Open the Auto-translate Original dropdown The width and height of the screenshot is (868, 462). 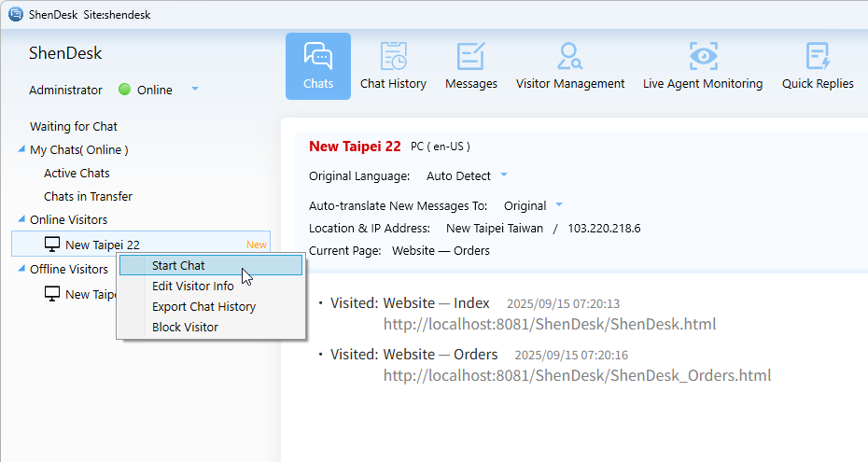pyautogui.click(x=559, y=205)
